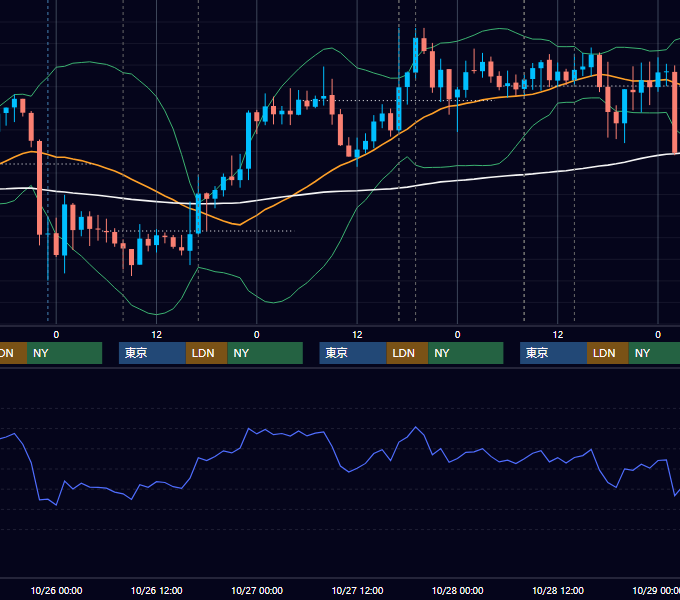This screenshot has width=680, height=600.
Task: Click the 東京 session block for 10/28
Action: point(553,353)
